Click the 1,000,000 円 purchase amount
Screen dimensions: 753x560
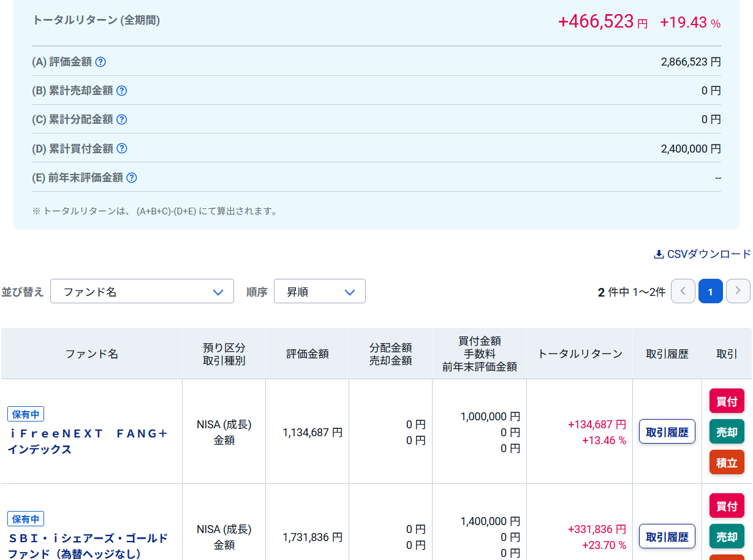490,417
